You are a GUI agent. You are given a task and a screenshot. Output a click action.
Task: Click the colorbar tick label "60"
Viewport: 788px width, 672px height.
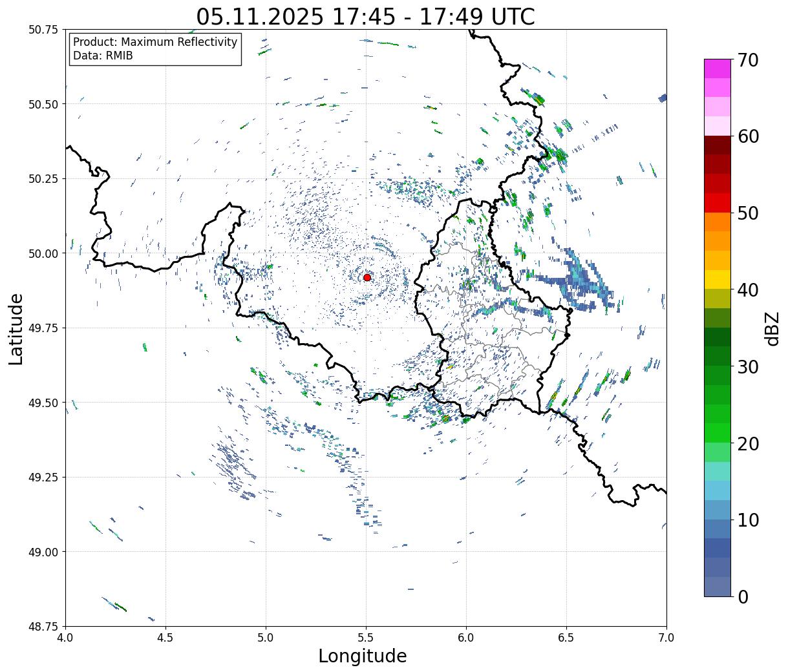click(x=747, y=136)
